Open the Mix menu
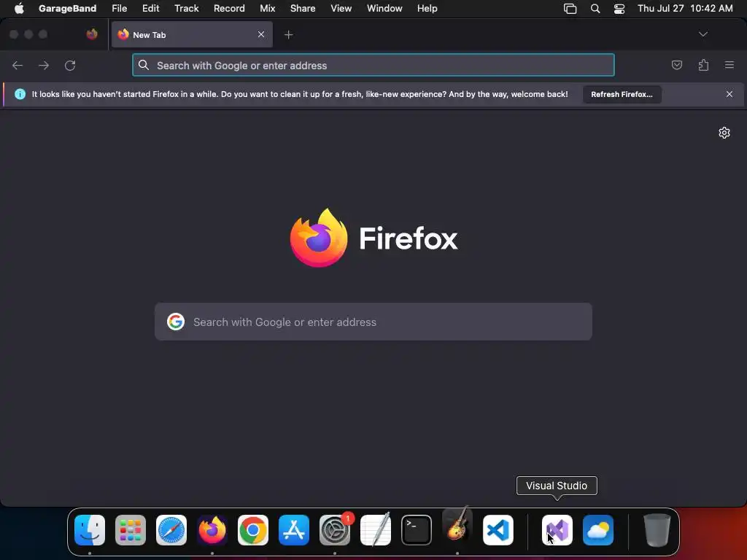The image size is (747, 560). 267,8
